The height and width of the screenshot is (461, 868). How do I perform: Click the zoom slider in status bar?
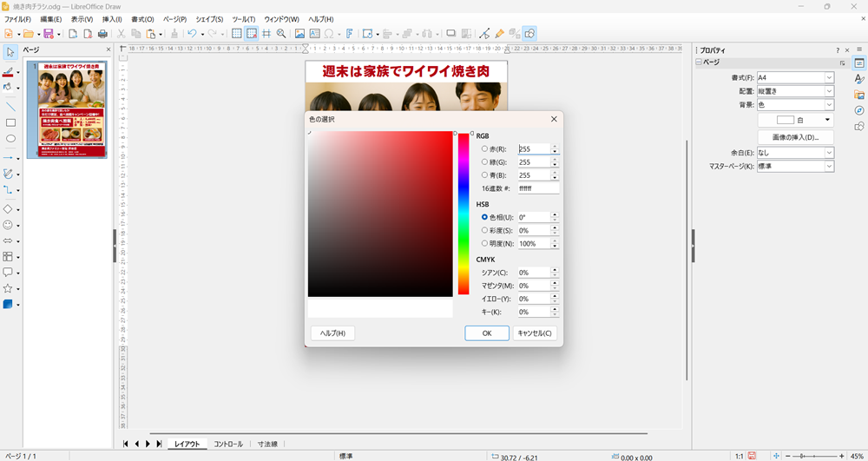[814, 456]
